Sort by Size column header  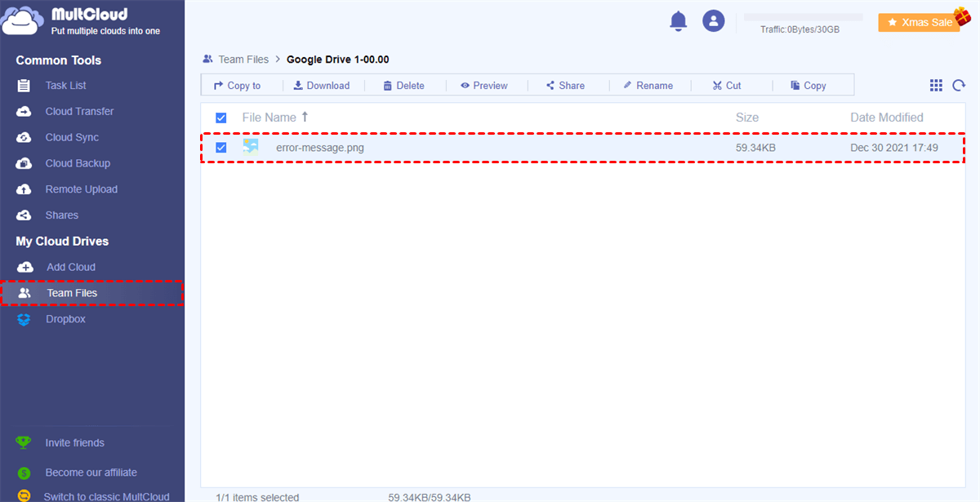(747, 118)
